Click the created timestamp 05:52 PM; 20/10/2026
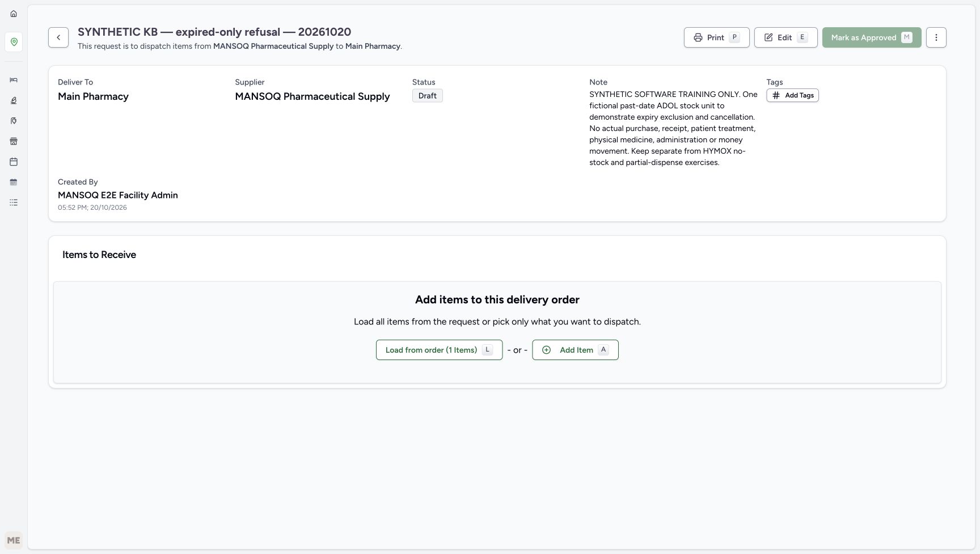Viewport: 980px width, 554px height. (x=92, y=208)
